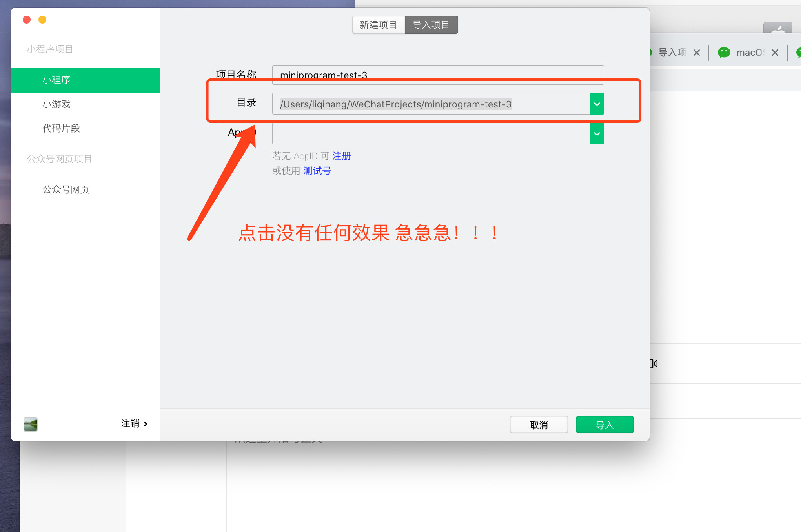
Task: Click the 项目名称 text field
Action: [x=437, y=75]
